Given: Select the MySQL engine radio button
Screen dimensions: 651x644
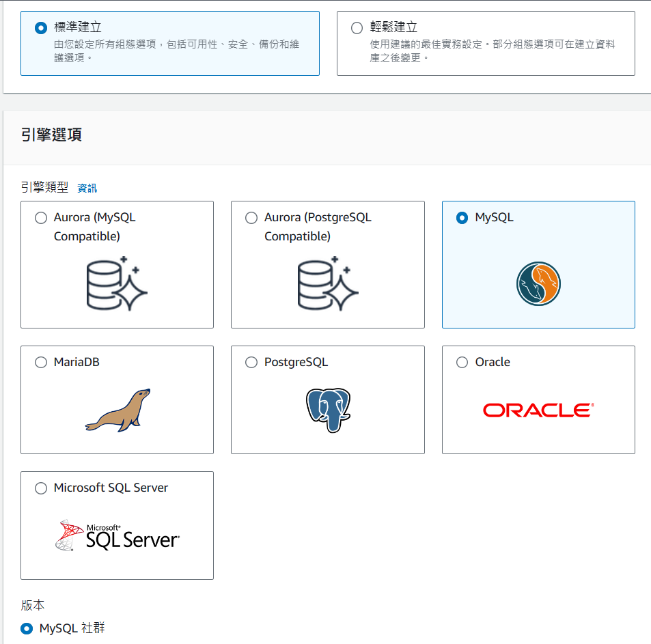Looking at the screenshot, I should [462, 218].
